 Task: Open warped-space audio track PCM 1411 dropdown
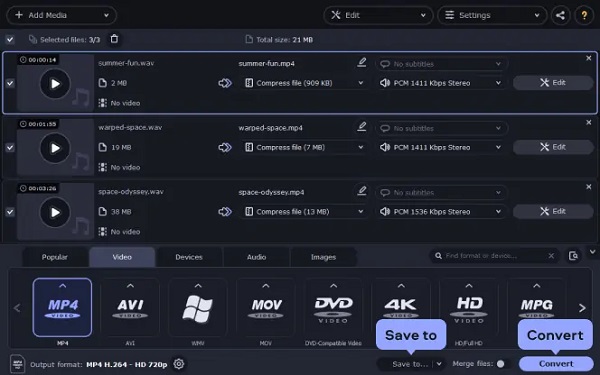(441, 147)
